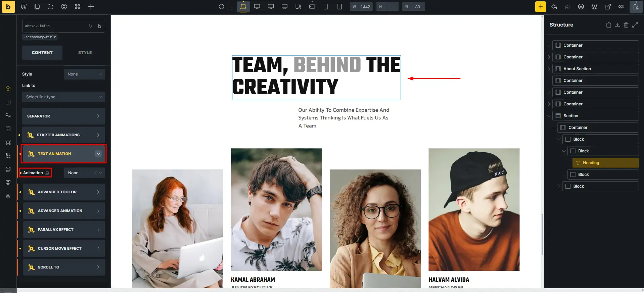Expand the Advanced Animation group

click(64, 211)
